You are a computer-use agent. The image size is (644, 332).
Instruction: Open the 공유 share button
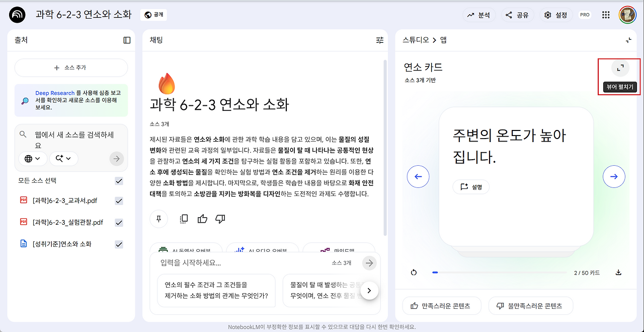[x=517, y=15]
